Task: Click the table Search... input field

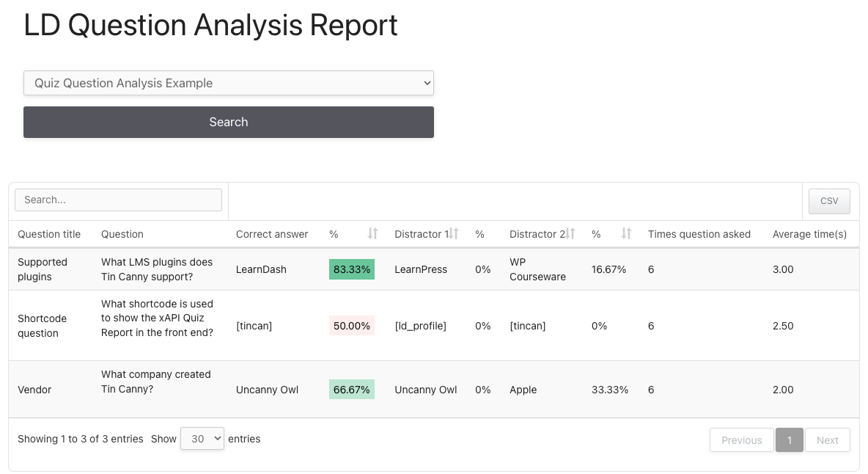Action: point(118,200)
